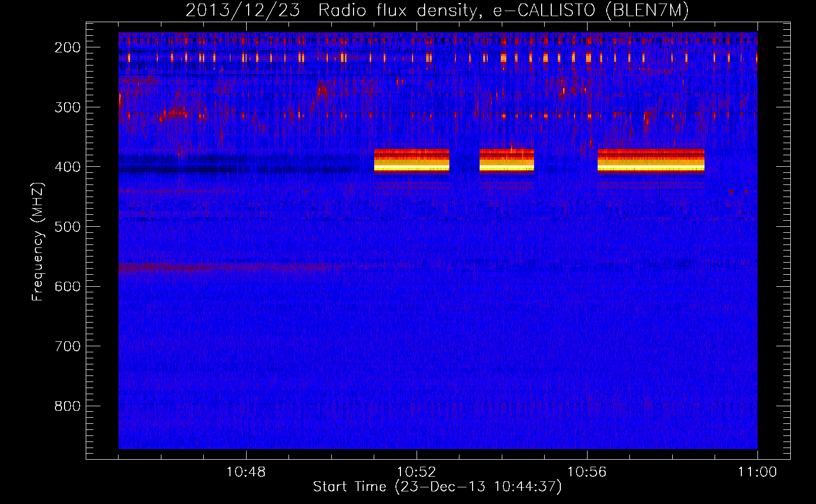Click the "Start Time (23-Dec-13 10:44:37)" label
The height and width of the screenshot is (504, 816).
coord(437,487)
